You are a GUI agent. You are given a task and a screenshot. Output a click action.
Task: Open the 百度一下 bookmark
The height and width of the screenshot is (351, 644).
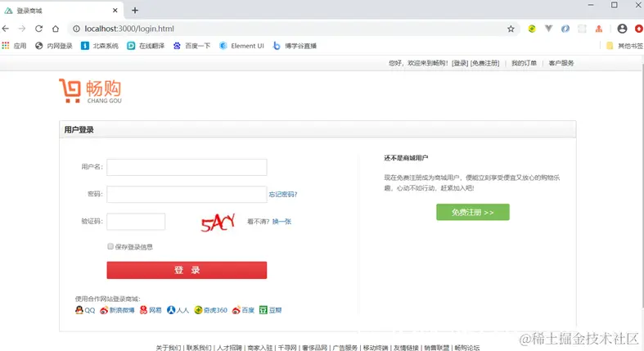[x=191, y=46]
